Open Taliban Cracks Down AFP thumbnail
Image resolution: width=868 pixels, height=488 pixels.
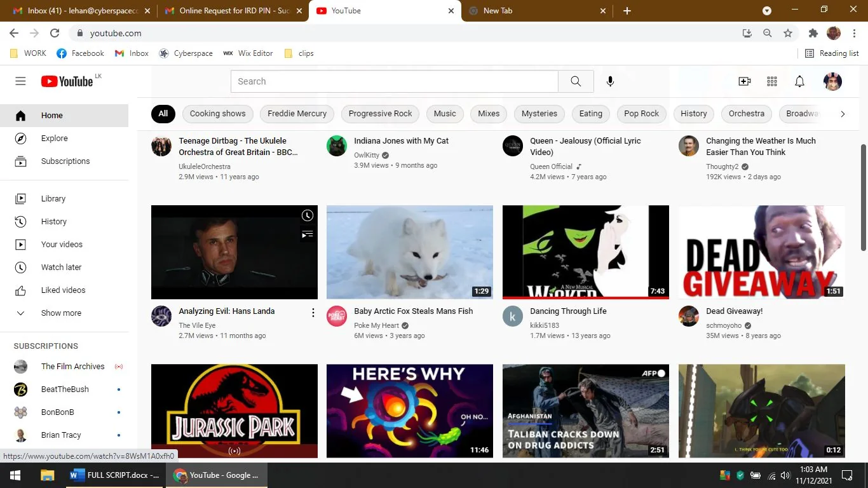pos(586,410)
